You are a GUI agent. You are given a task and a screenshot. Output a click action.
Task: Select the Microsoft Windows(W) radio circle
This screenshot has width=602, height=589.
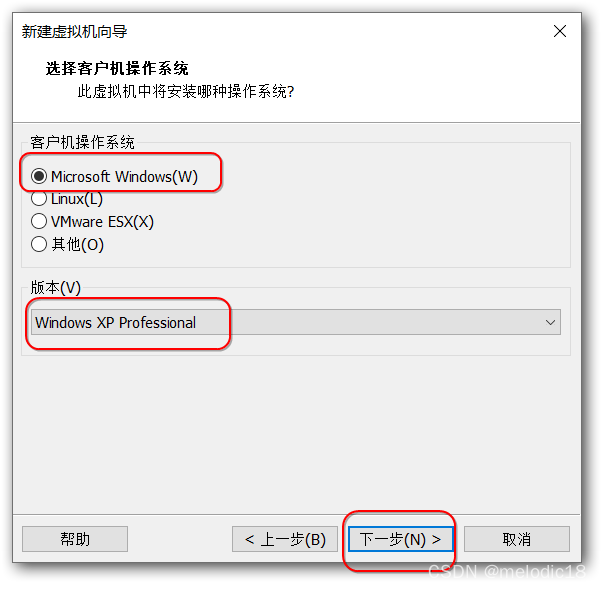[x=39, y=176]
